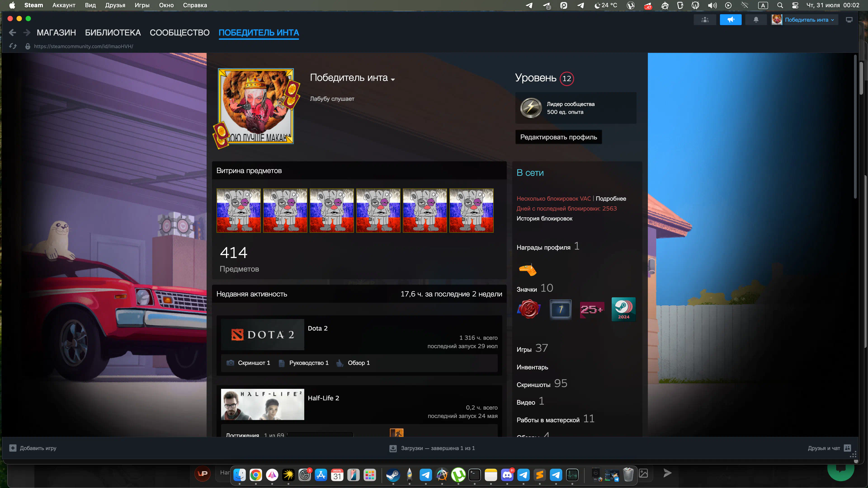Viewport: 868px width, 488px height.
Task: Open the red wax seal badge
Action: point(529,309)
